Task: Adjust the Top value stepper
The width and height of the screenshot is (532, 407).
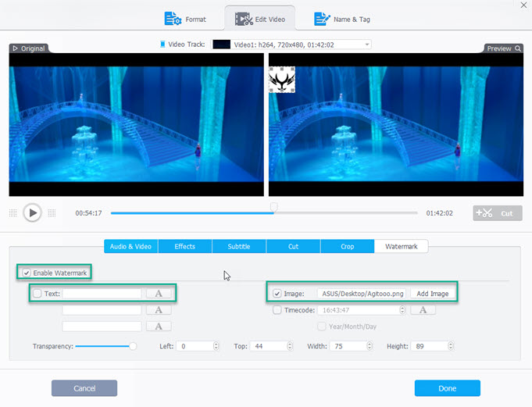Action: (290, 346)
